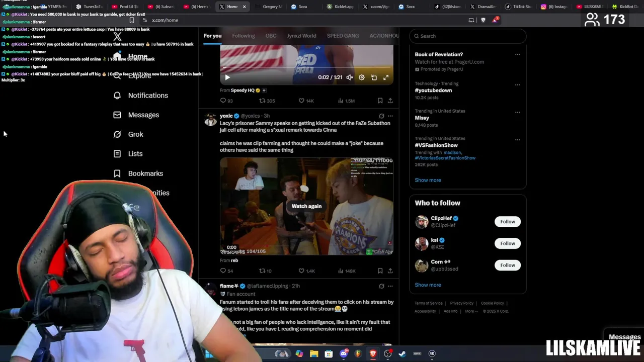
Task: Play the Speedy HQ video
Action: point(227,77)
